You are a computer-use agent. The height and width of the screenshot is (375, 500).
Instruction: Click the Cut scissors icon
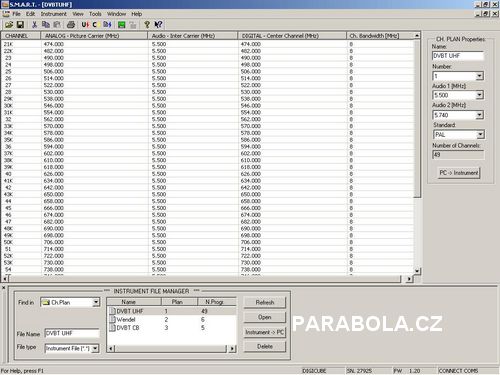(34, 25)
